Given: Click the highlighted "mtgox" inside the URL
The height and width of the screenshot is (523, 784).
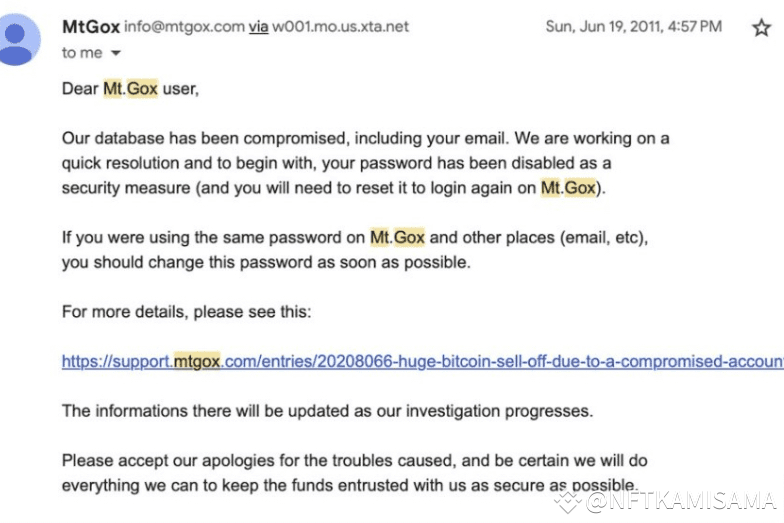Looking at the screenshot, I should click(x=196, y=361).
